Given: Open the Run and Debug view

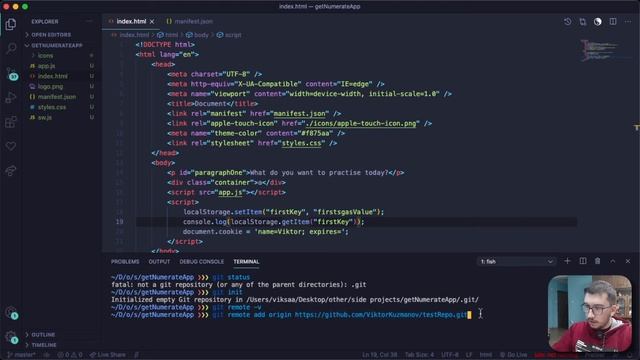Looking at the screenshot, I should pos(11,98).
